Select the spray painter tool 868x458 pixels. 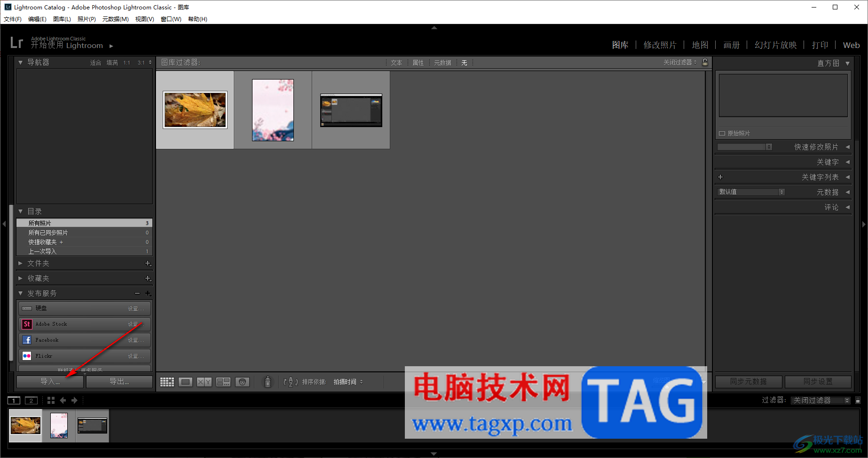pyautogui.click(x=268, y=381)
